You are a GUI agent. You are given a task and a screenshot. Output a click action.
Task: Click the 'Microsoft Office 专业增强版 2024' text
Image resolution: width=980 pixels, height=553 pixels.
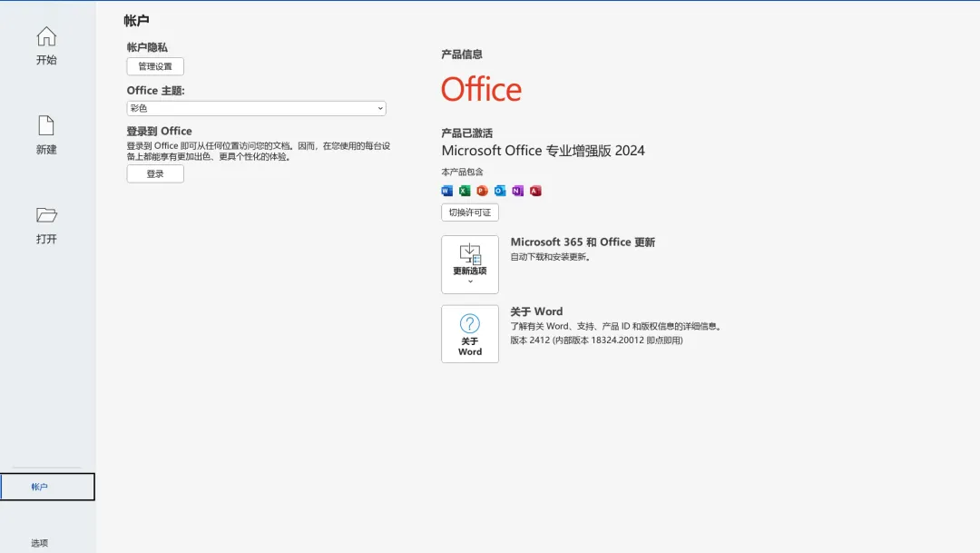[x=544, y=151]
